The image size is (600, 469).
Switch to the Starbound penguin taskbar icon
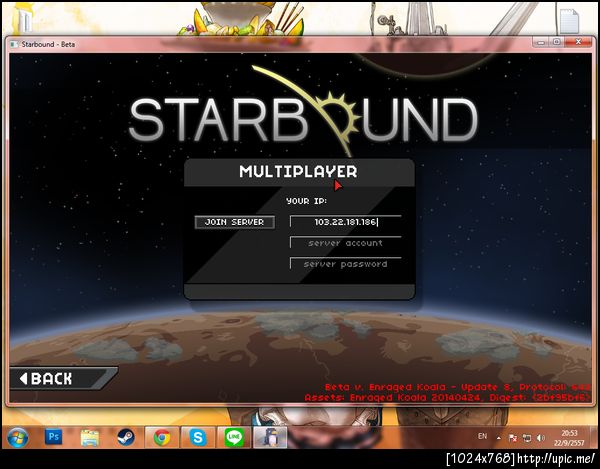(x=270, y=437)
